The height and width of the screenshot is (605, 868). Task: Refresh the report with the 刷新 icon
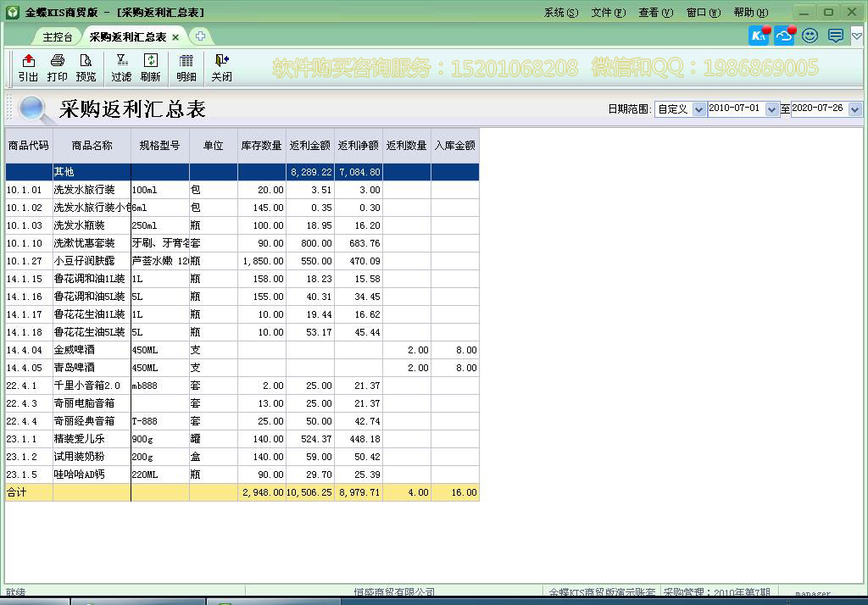pyautogui.click(x=153, y=68)
